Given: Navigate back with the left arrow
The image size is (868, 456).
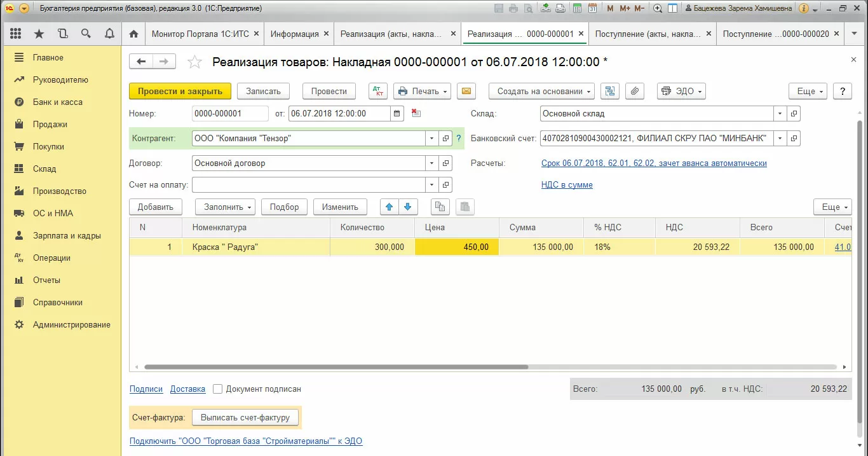Looking at the screenshot, I should click(x=141, y=61).
